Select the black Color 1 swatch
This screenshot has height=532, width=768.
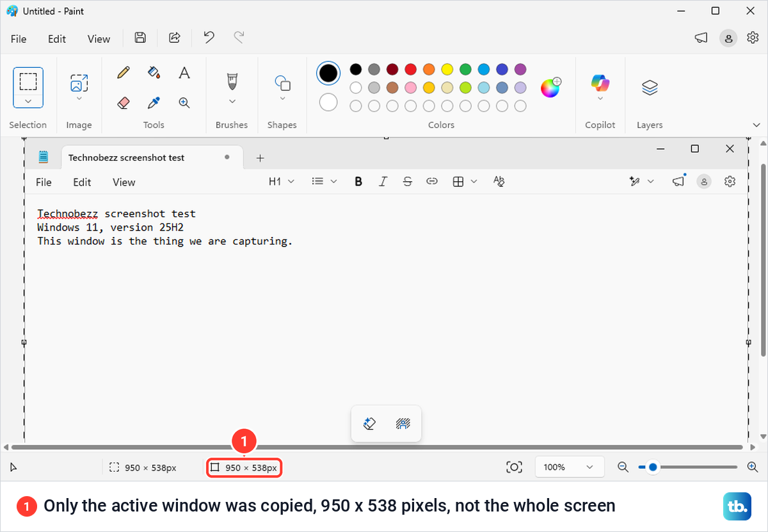point(328,73)
